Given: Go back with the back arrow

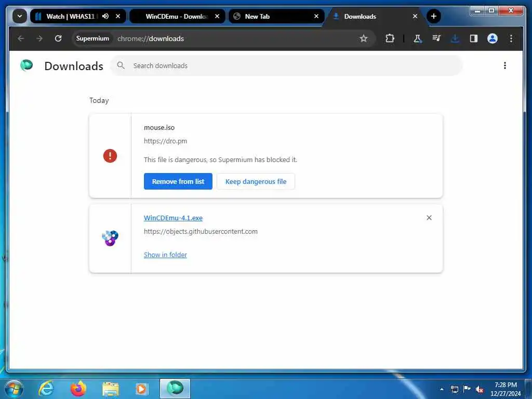Looking at the screenshot, I should click(x=21, y=38).
